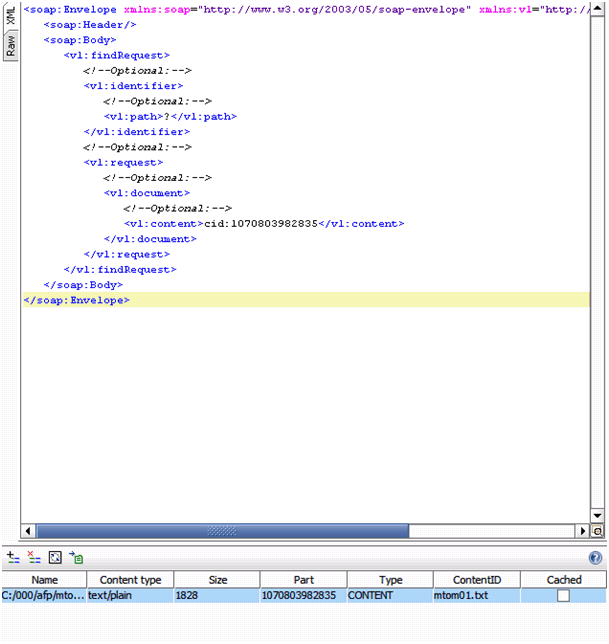Click the closing v1:document tag
The width and height of the screenshot is (609, 644).
[150, 239]
